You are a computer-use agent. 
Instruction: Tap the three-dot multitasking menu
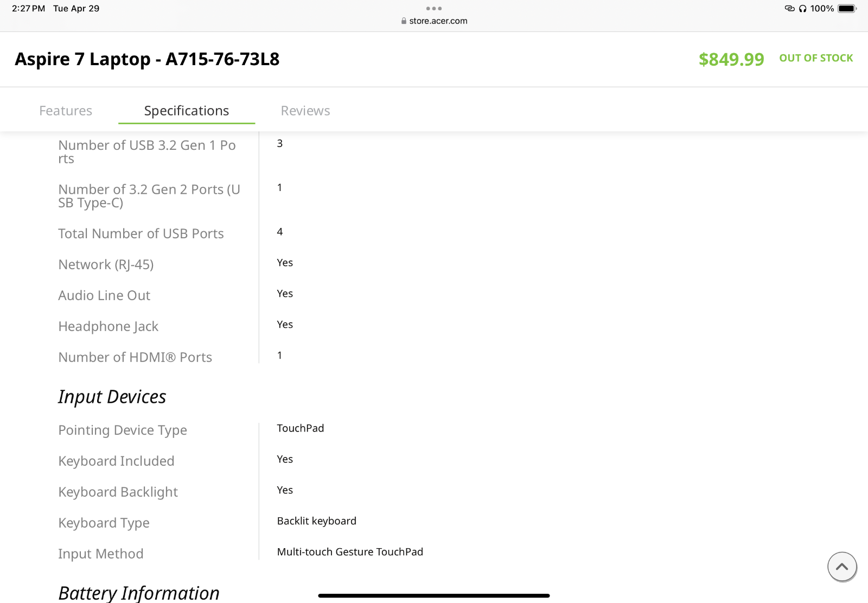pos(434,9)
